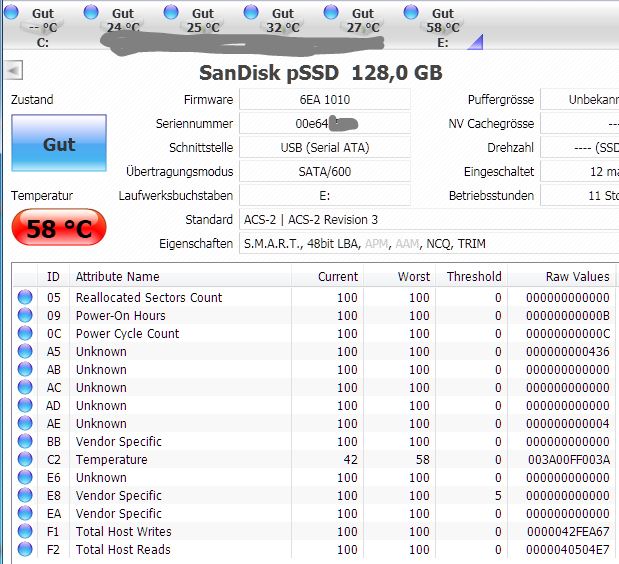Click status orb of Reallocated Sectors Count
Image resolution: width=619 pixels, height=564 pixels.
(x=25, y=297)
